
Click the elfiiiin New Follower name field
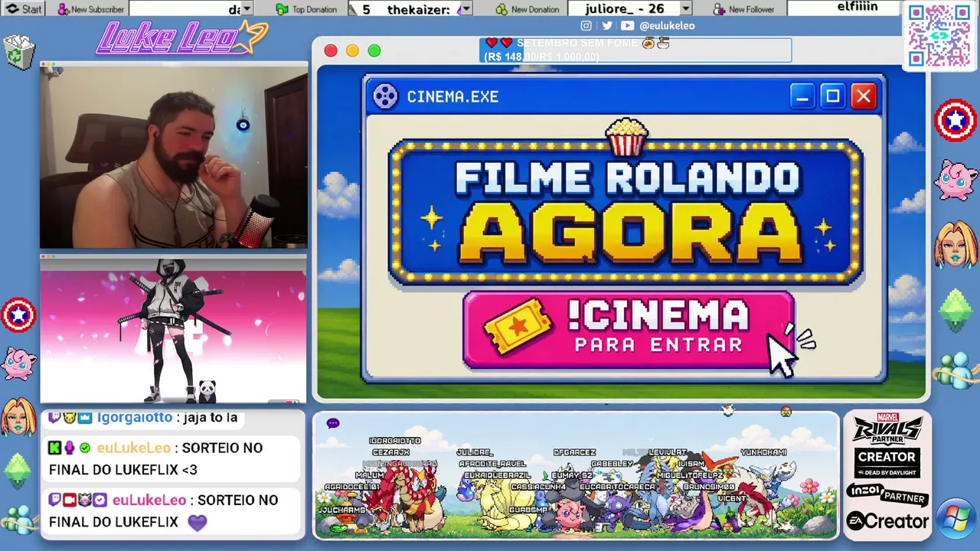pos(844,8)
